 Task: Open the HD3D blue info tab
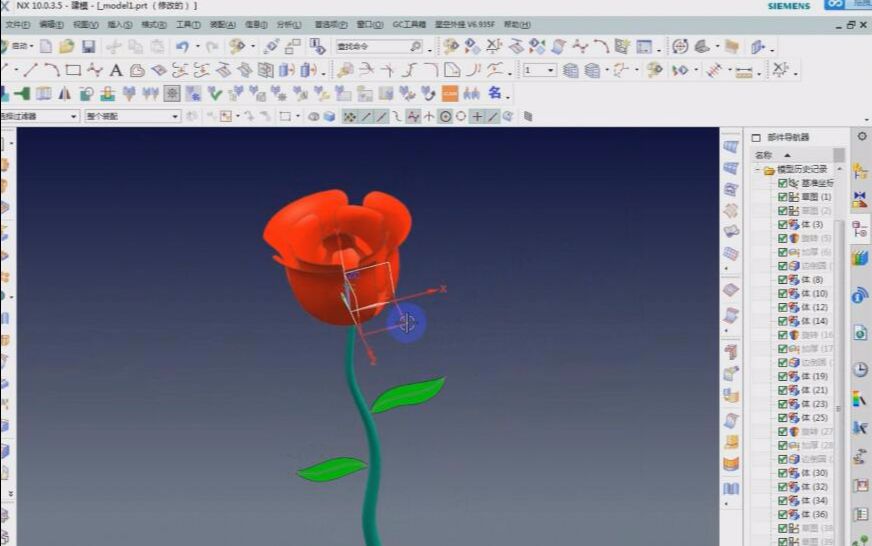(860, 295)
